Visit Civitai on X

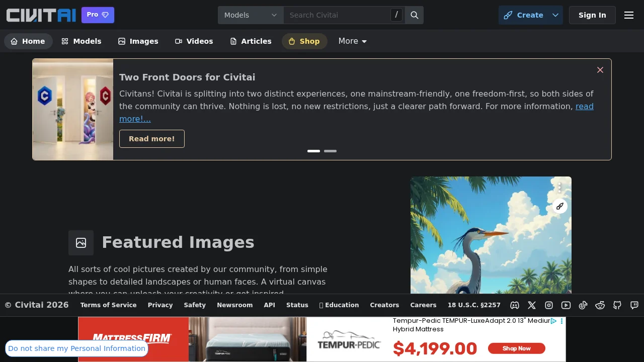[531, 305]
